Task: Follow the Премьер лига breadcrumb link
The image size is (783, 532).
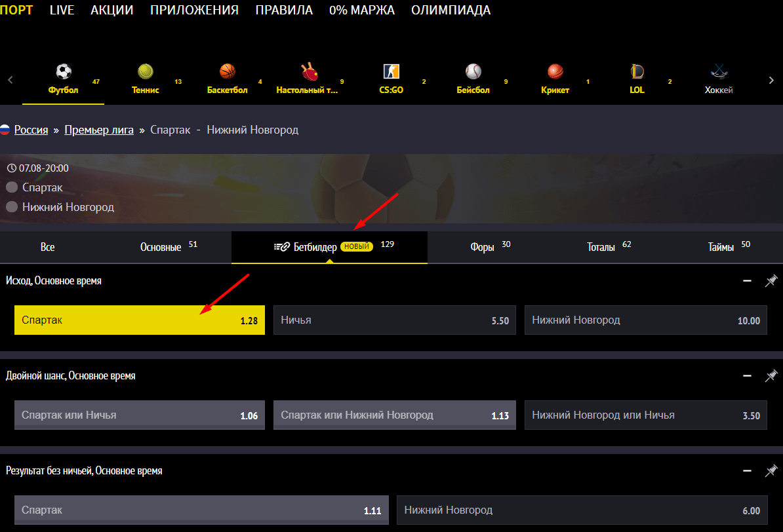Action: tap(99, 130)
